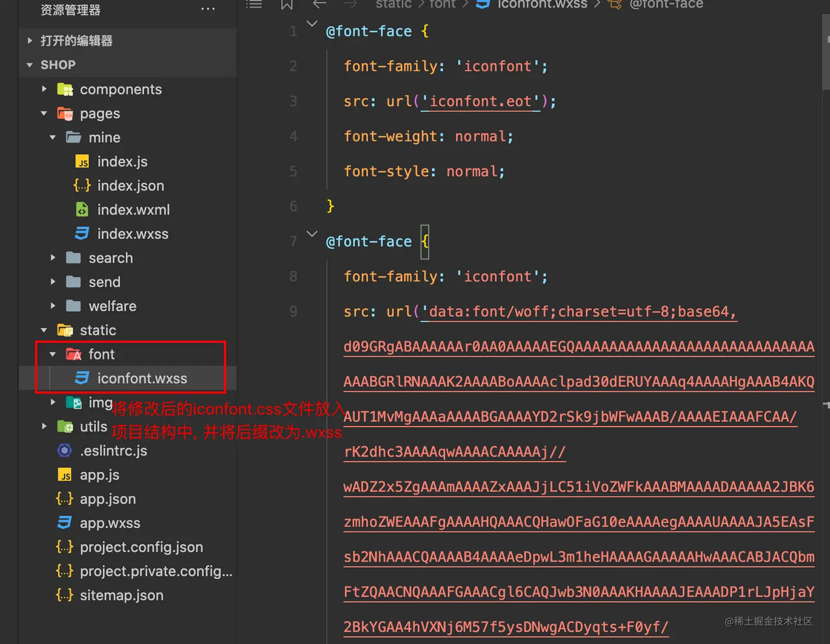Expand the img folder
This screenshot has width=830, height=644.
point(53,402)
